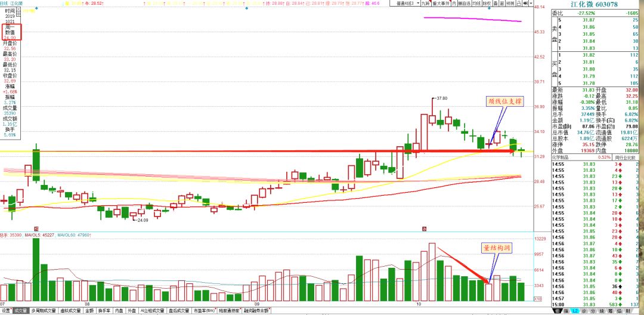Select the 换手率 tab

click(104, 311)
